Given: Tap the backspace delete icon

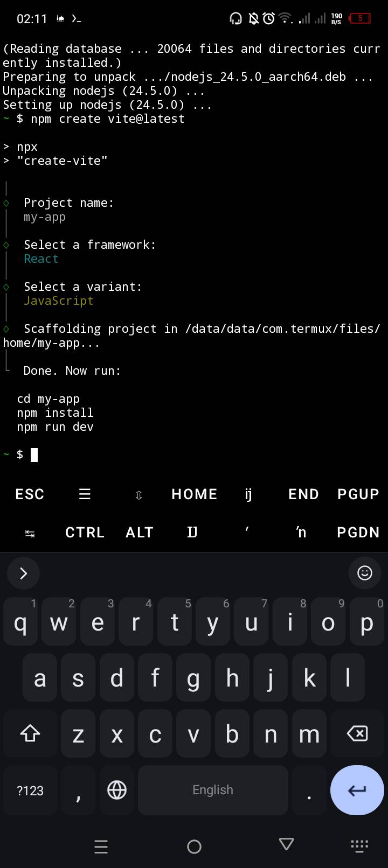Looking at the screenshot, I should [x=357, y=733].
